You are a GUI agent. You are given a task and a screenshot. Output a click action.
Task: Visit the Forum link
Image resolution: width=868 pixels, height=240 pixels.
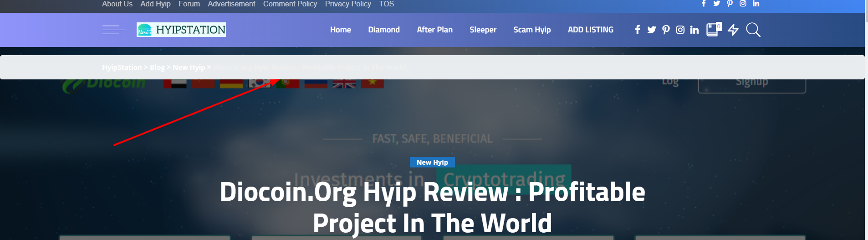(x=189, y=4)
